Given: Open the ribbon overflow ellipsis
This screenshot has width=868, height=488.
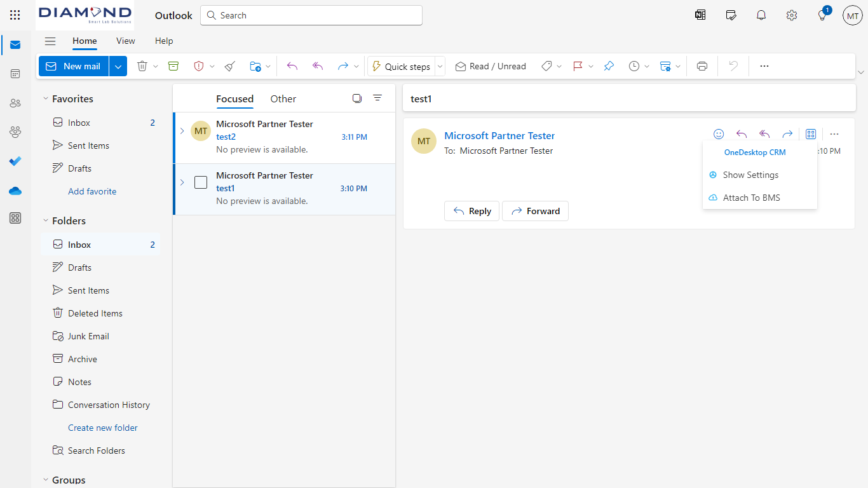Looking at the screenshot, I should tap(764, 66).
